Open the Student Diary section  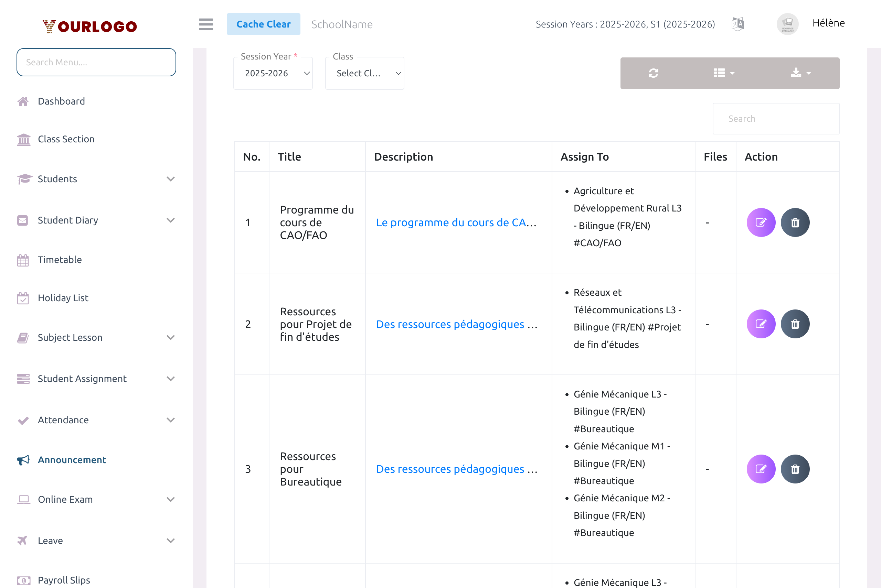pyautogui.click(x=67, y=220)
